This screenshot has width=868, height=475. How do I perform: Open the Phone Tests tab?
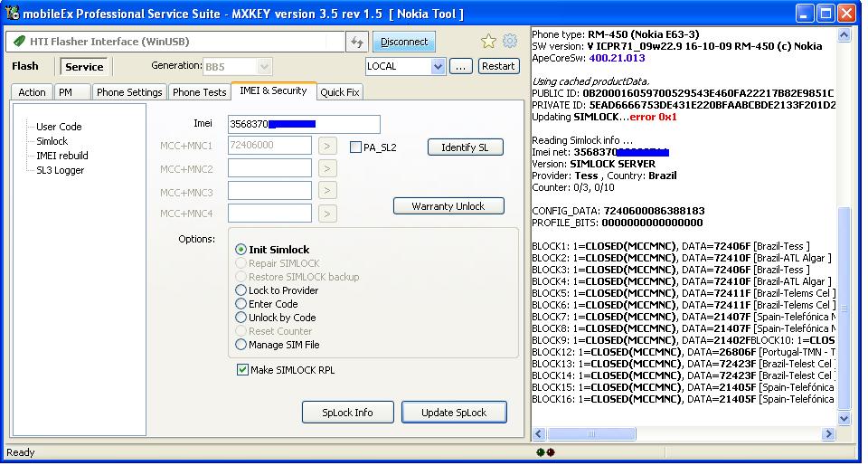point(199,92)
